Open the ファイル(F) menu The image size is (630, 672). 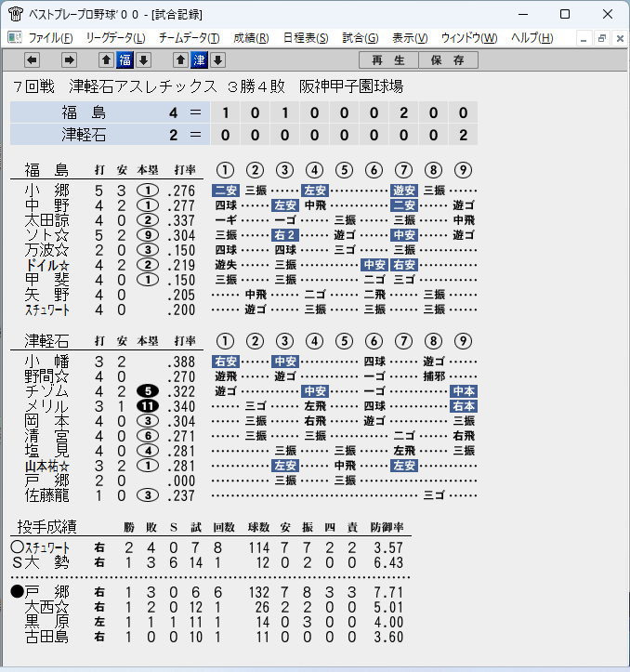tap(50, 38)
